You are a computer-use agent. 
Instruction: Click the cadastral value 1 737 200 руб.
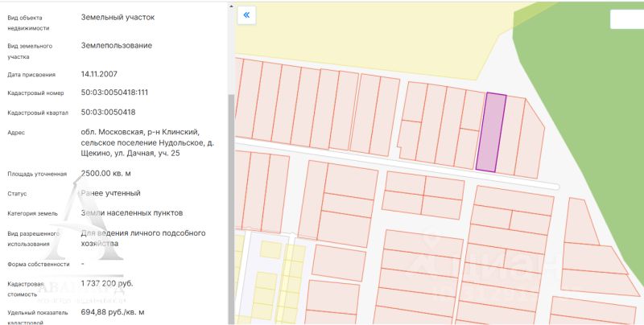[x=118, y=284]
